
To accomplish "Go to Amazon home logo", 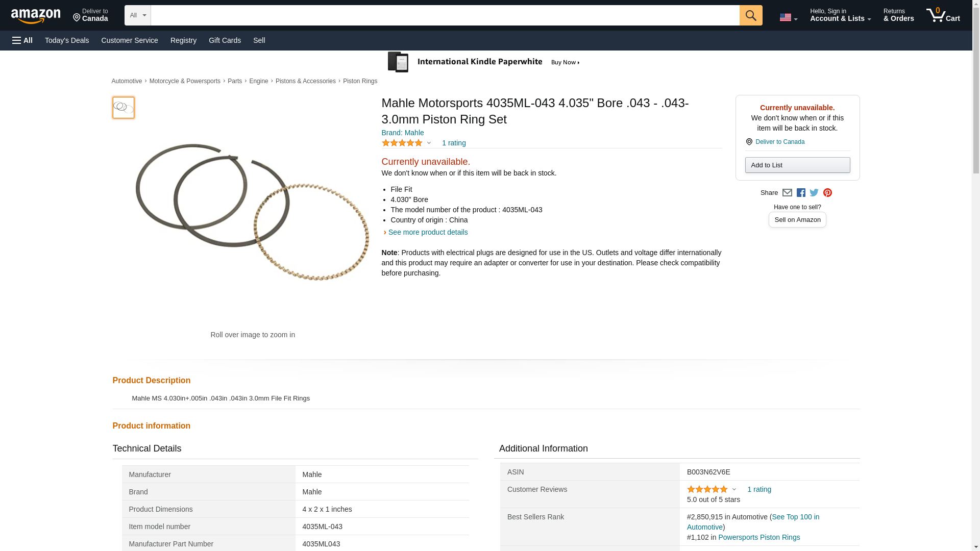I will point(36,16).
